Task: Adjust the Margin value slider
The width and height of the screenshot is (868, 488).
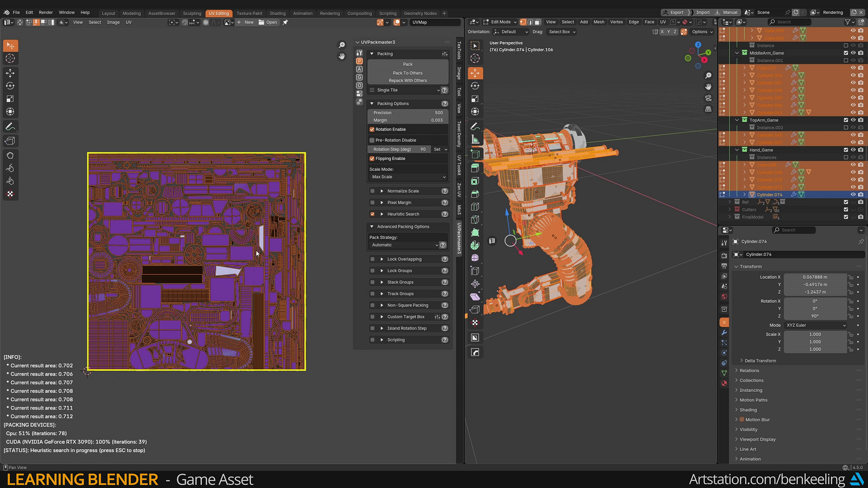Action: tap(408, 120)
